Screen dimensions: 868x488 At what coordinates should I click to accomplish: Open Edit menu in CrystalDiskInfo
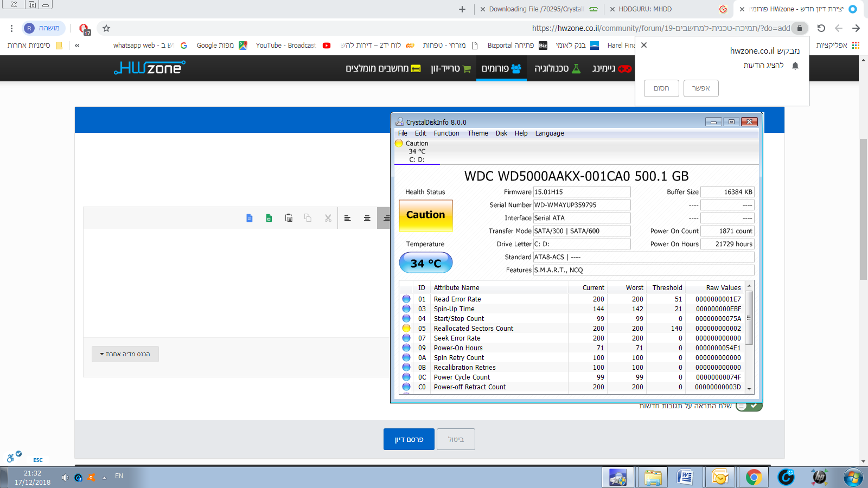click(x=420, y=133)
